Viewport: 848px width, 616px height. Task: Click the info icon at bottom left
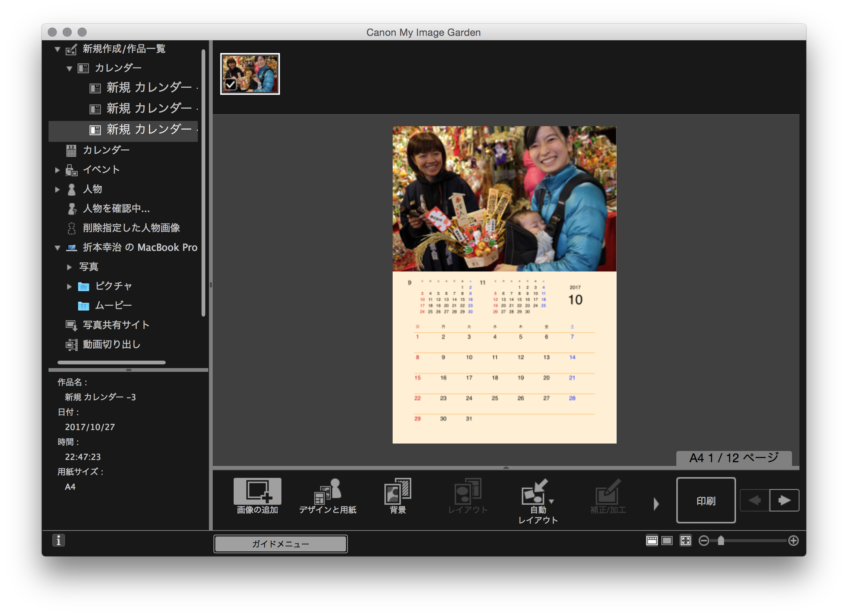pyautogui.click(x=58, y=541)
